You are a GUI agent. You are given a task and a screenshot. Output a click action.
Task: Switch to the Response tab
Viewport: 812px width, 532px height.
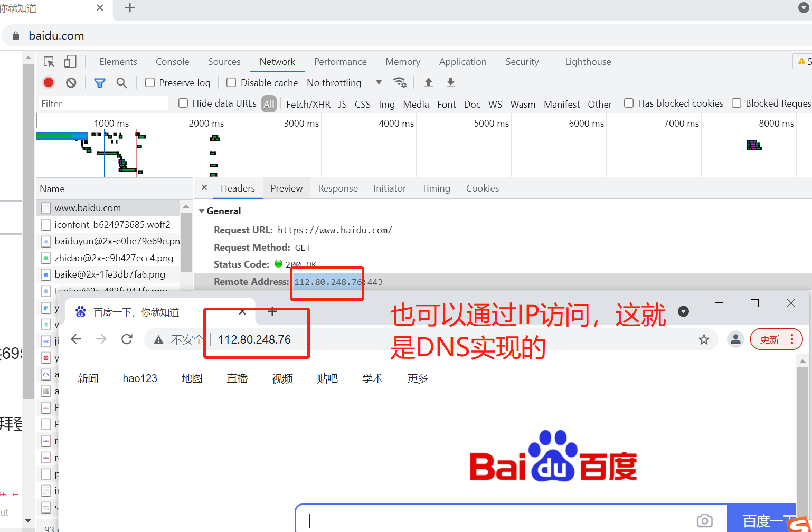pos(338,188)
